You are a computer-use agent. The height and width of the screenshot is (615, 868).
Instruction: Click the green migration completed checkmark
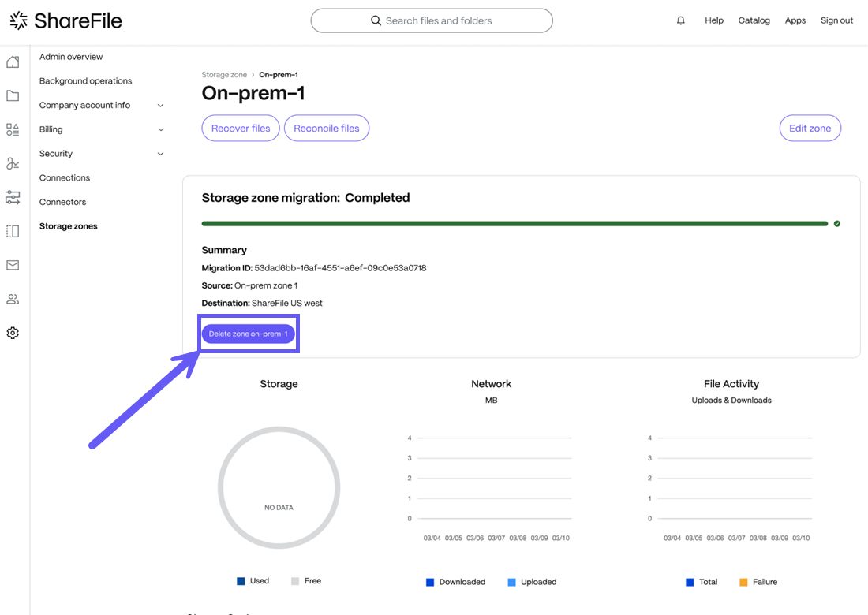837,223
